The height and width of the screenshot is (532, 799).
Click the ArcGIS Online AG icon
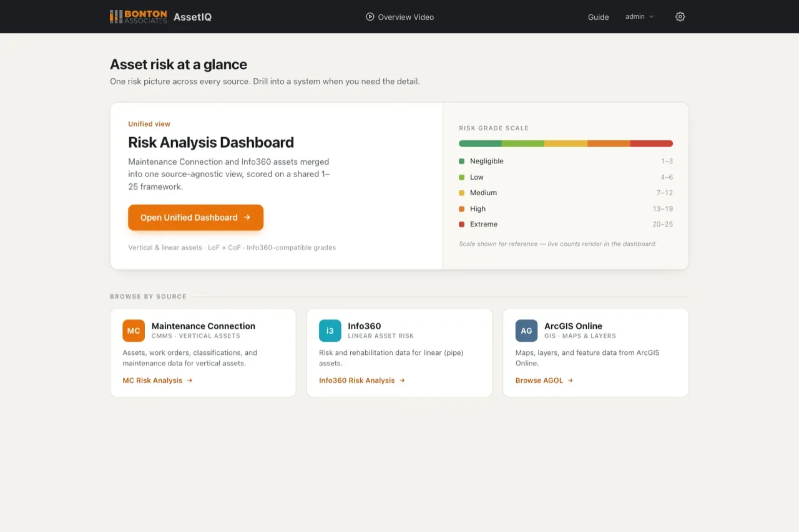click(x=526, y=331)
